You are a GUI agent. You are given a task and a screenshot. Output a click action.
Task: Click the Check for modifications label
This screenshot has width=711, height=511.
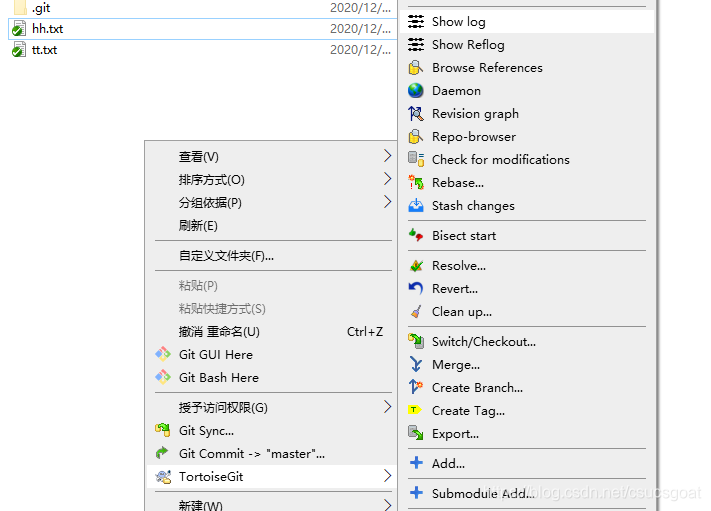[501, 160]
